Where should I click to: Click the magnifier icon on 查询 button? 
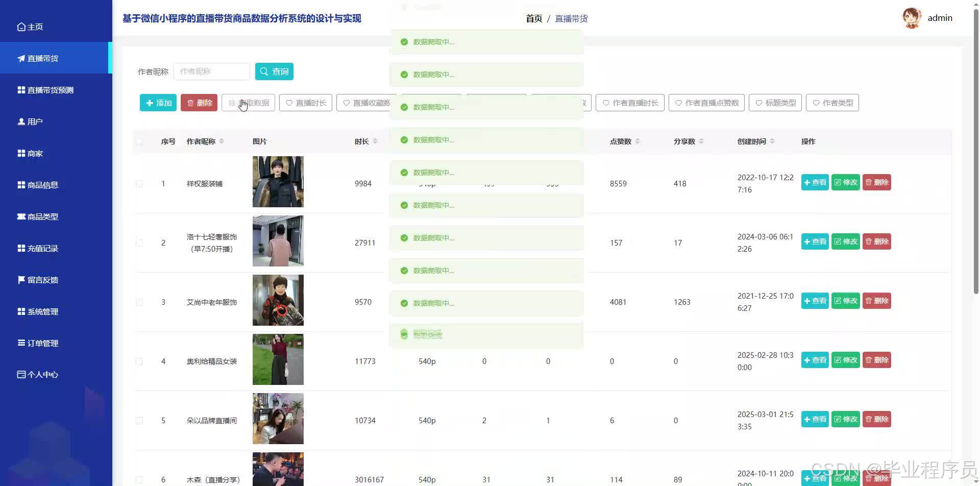click(x=264, y=71)
